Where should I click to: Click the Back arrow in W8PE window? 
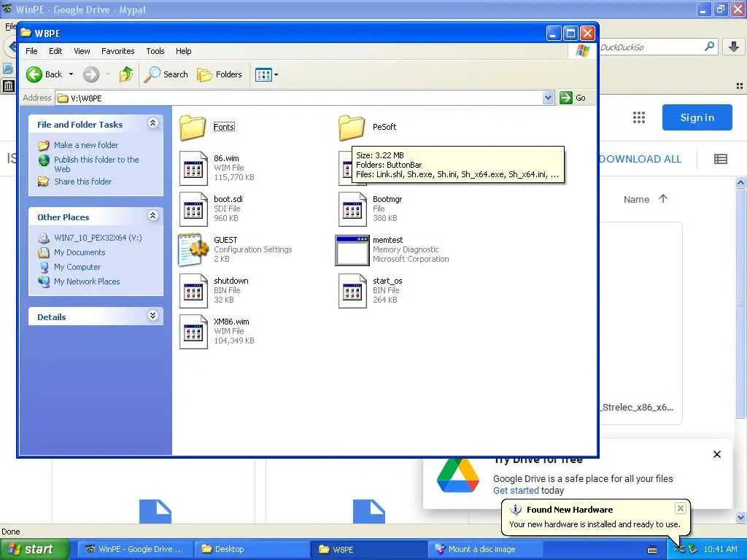coord(34,74)
